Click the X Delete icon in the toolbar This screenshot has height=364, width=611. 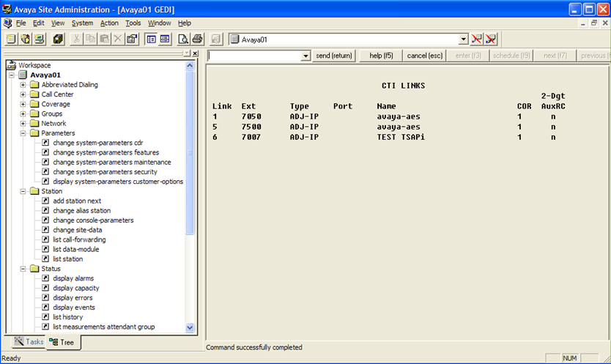coord(118,39)
